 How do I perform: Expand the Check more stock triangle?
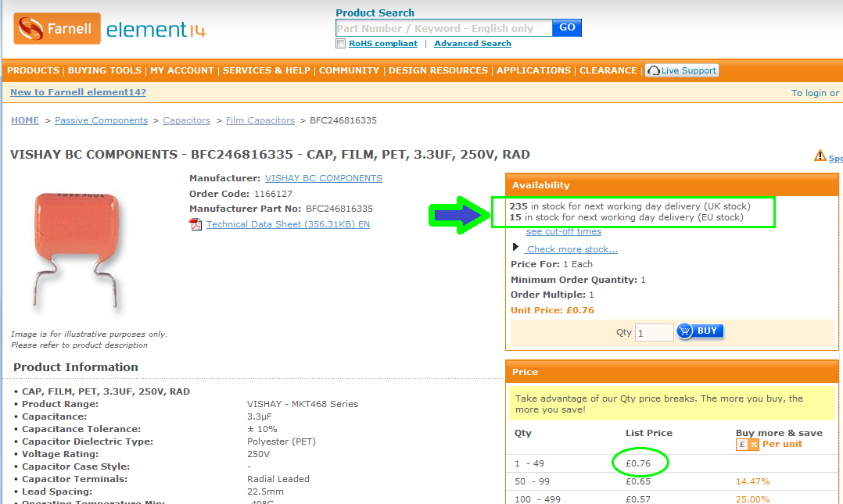515,247
